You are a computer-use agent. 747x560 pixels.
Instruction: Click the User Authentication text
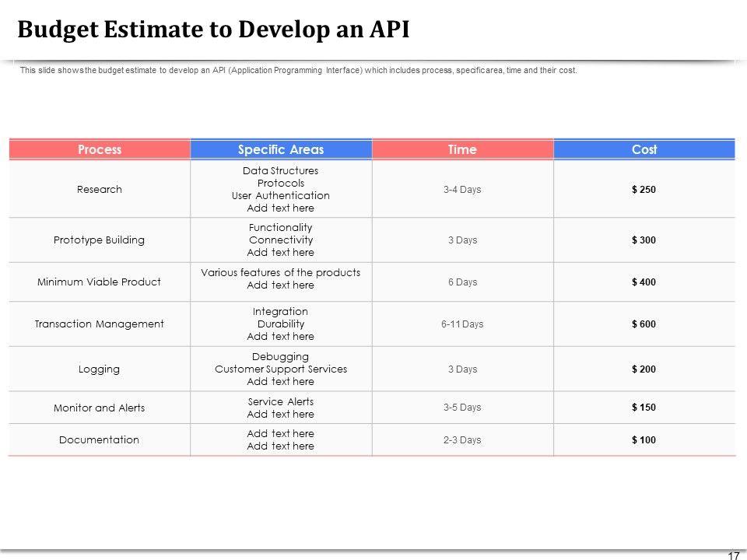281,196
